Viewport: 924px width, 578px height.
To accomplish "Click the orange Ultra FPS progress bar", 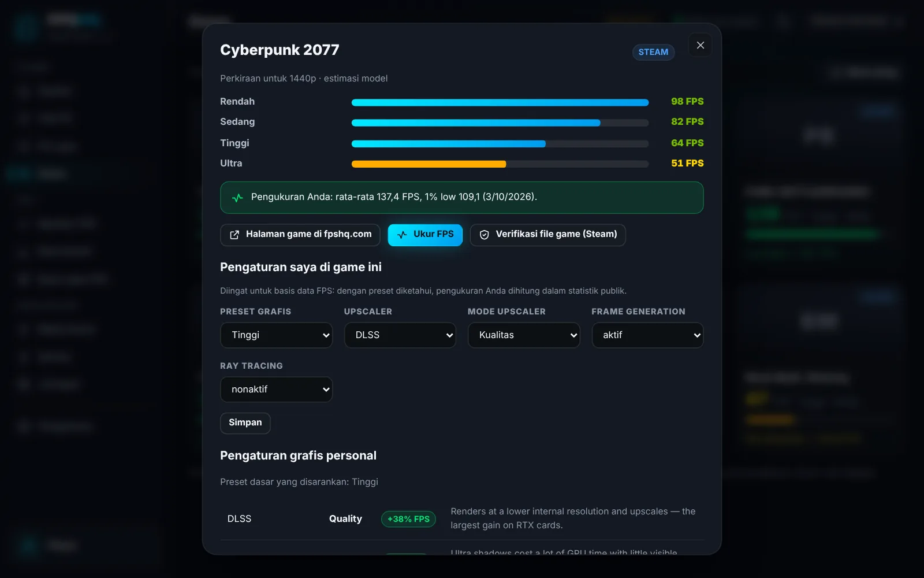I will point(500,164).
